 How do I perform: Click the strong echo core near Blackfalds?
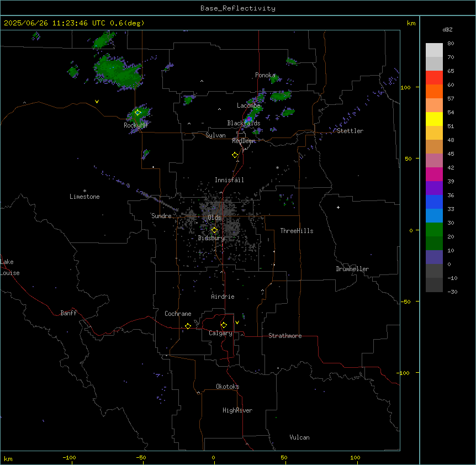point(249,119)
